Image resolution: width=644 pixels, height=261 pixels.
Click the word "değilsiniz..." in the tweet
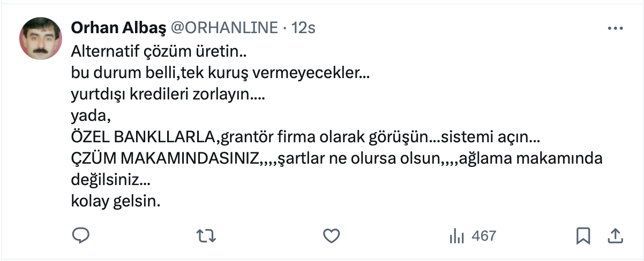(110, 180)
